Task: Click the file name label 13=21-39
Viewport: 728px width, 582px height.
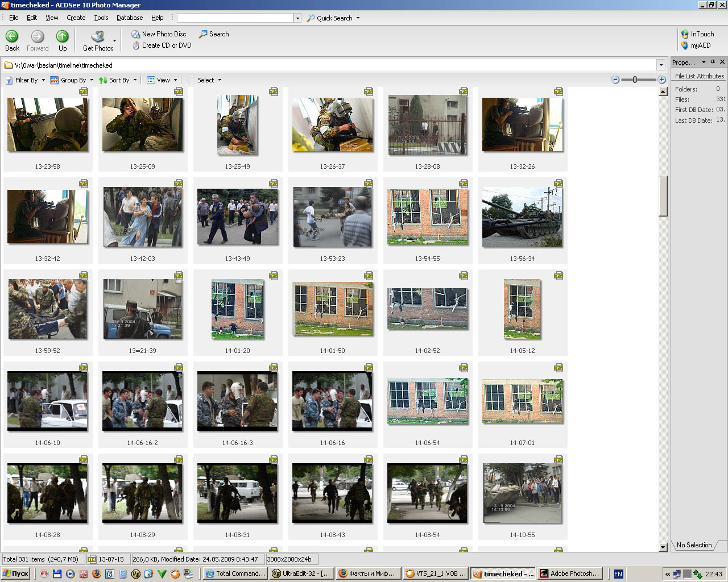Action: pos(143,351)
